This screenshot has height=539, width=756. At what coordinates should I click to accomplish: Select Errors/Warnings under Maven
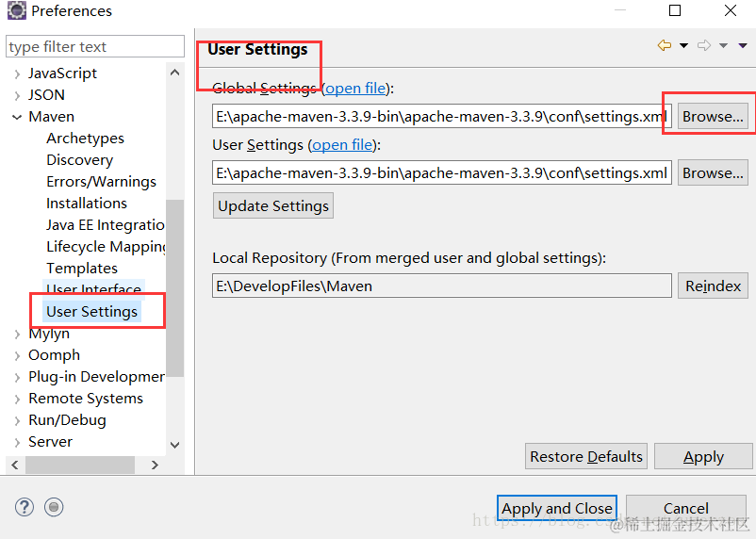point(101,182)
